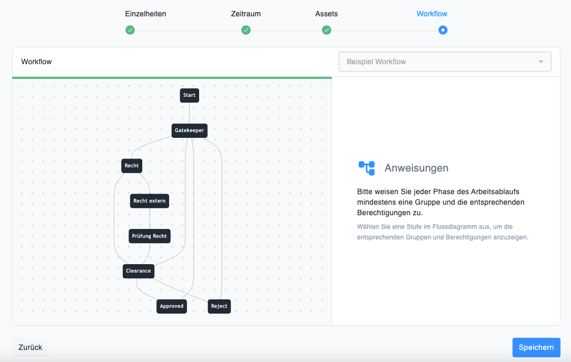This screenshot has height=362, width=571.
Task: Go to the Assets step label
Action: click(326, 14)
